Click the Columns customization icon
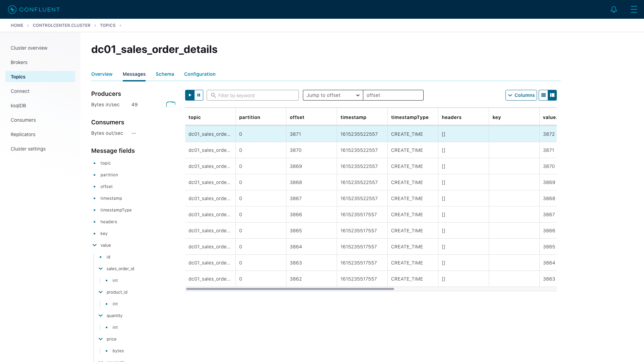Screen dimensions: 644x362 [x=521, y=95]
